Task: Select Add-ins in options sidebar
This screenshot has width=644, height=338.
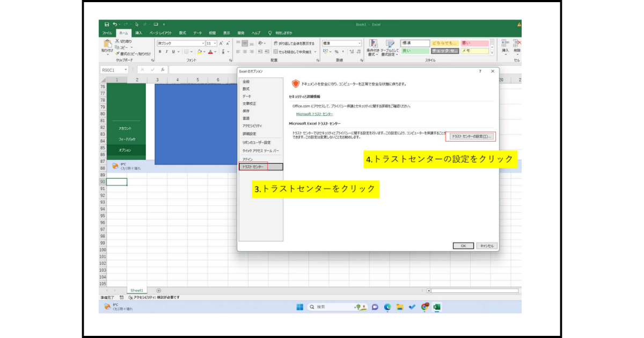Action: (x=247, y=159)
